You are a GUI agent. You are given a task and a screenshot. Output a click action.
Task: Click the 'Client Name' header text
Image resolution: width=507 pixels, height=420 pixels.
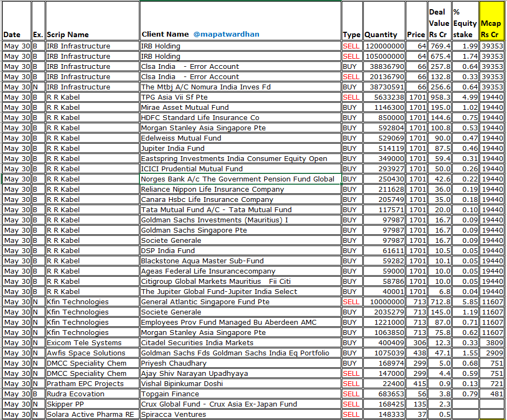coord(165,34)
